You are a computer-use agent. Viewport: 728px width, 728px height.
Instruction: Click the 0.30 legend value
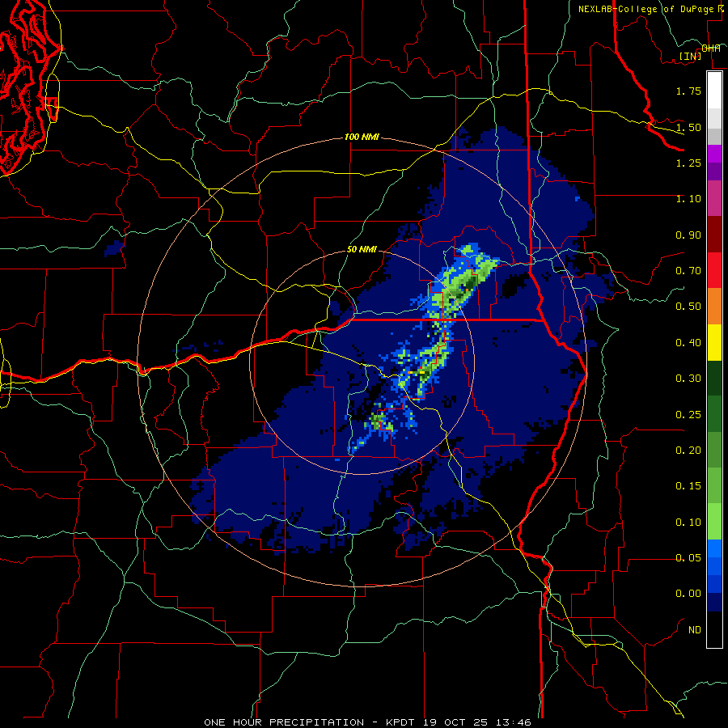(688, 379)
